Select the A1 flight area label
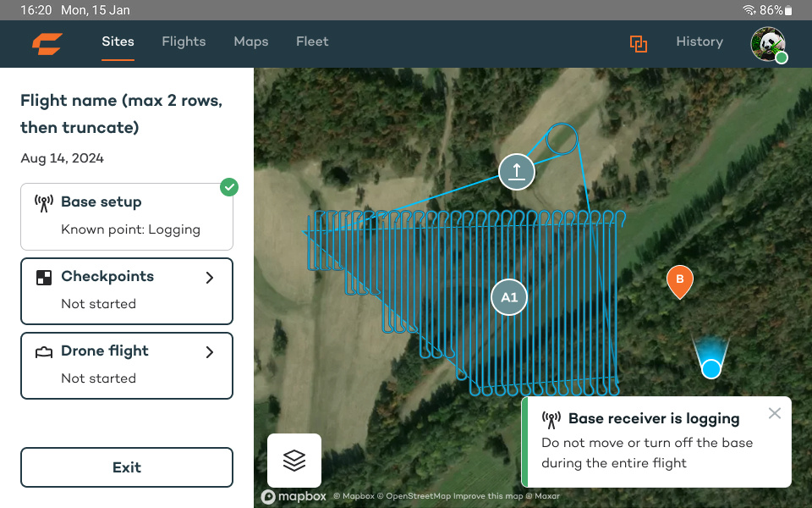812x508 pixels. [x=508, y=297]
